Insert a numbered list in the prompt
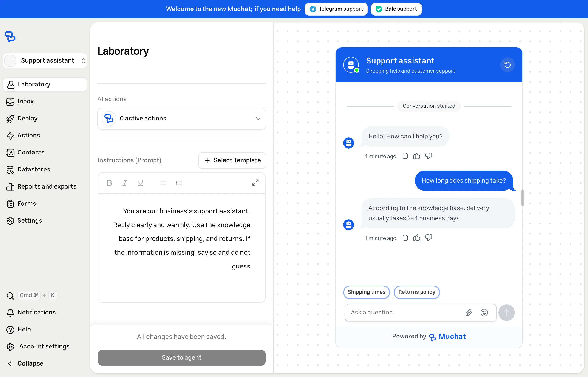This screenshot has width=588, height=377. point(179,183)
